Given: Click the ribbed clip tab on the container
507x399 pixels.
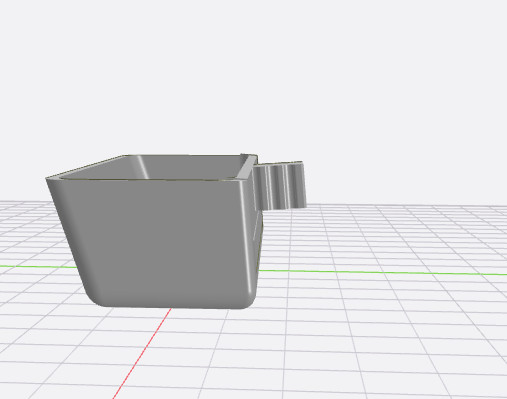Looking at the screenshot, I should (280, 186).
